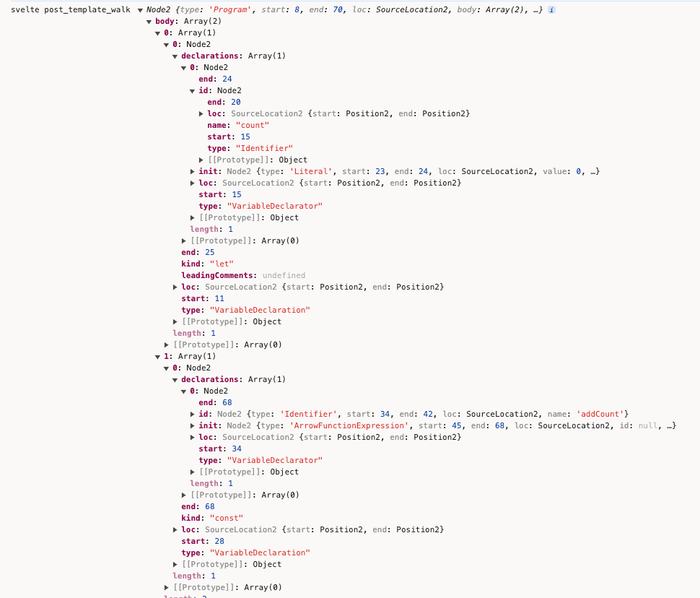Collapse the top-level Node2 Program object
This screenshot has height=598, width=700.
point(141,10)
